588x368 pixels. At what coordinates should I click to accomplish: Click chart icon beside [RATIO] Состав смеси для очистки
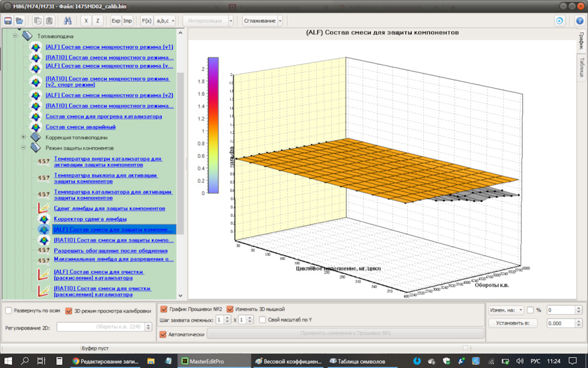pyautogui.click(x=43, y=291)
